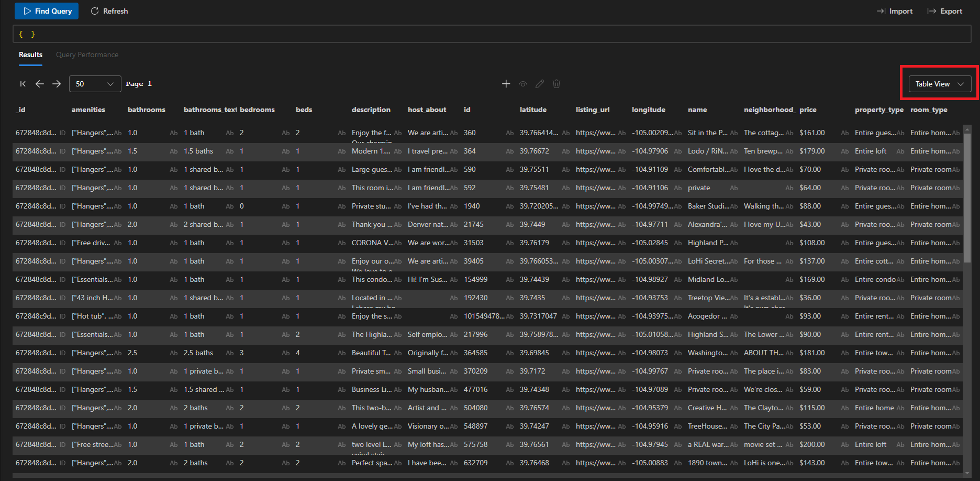
Task: Click the pencil edit document icon
Action: (x=540, y=84)
